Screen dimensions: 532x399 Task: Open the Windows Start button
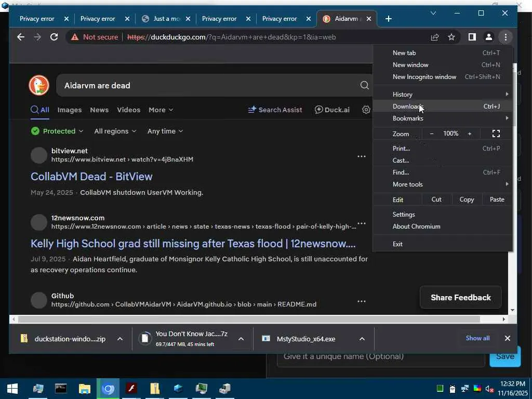point(12,389)
